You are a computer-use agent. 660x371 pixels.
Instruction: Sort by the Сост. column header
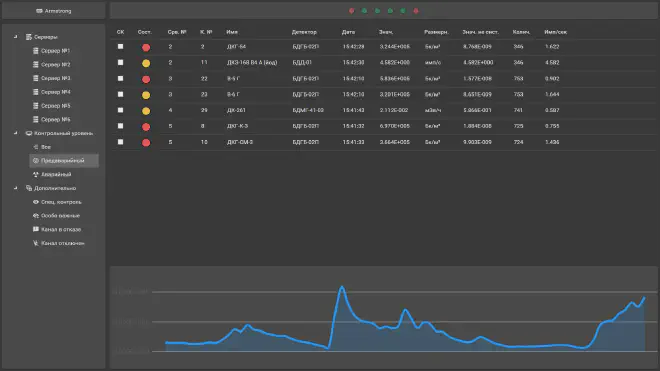point(145,32)
